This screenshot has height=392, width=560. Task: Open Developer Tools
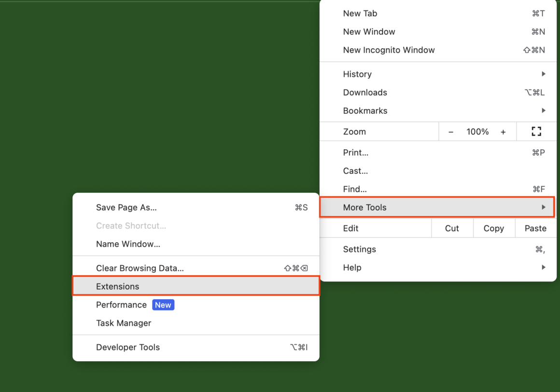[x=127, y=347]
